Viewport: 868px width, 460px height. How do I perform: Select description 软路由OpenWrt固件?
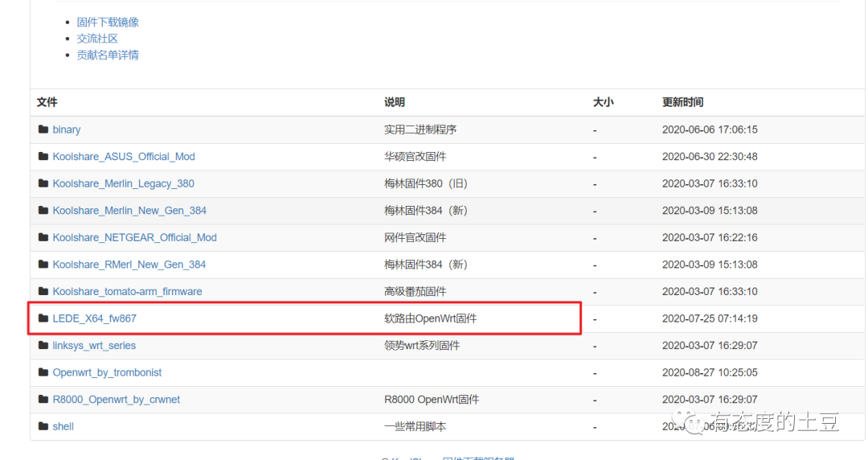pyautogui.click(x=431, y=318)
